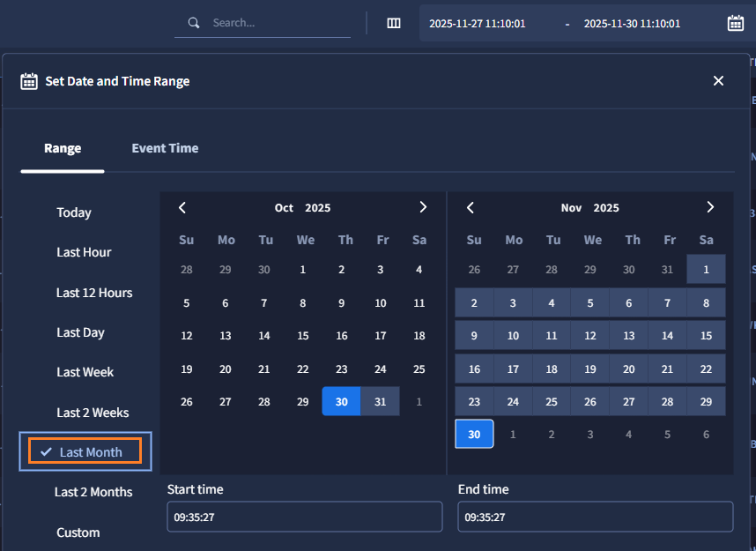The image size is (756, 551).
Task: Go to previous month on November calendar
Action: coord(471,208)
